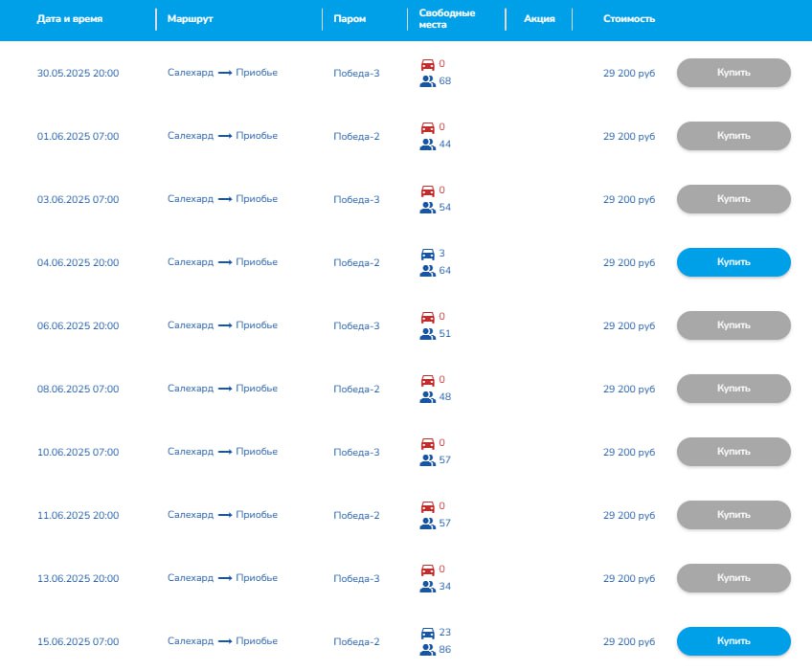Sort by the Дата и время column header
Viewport: 812px width, 670px height.
pyautogui.click(x=70, y=19)
